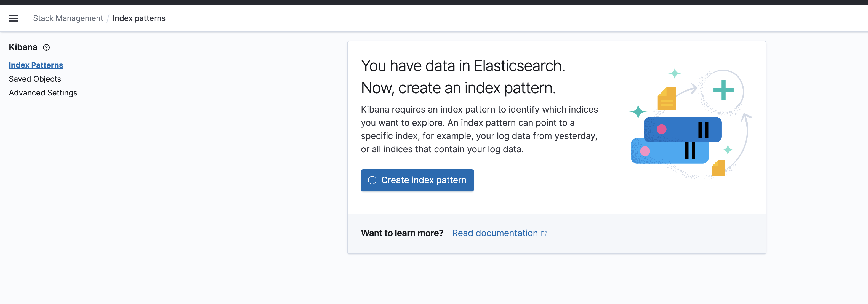
Task: Click the Index patterns breadcrumb
Action: (139, 18)
